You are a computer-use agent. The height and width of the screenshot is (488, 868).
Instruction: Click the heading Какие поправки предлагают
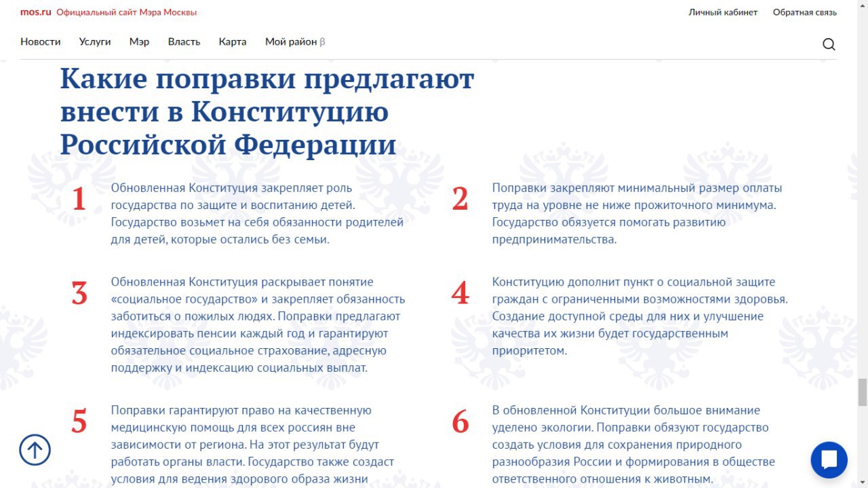267,79
